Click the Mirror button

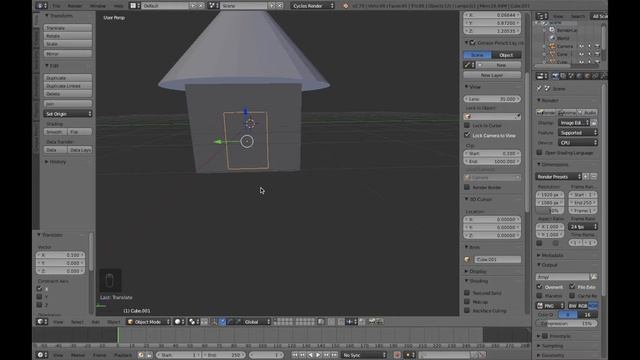68,53
